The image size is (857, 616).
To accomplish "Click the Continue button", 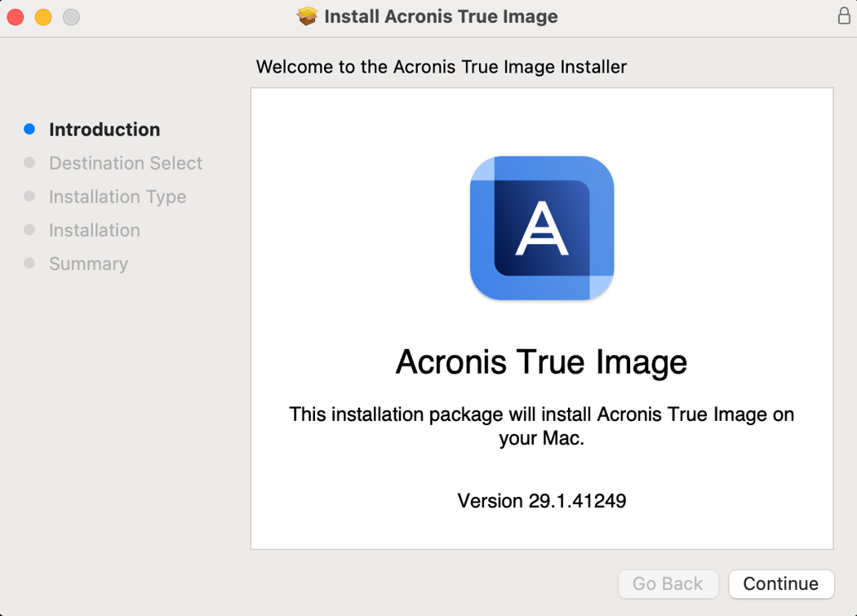I will coord(780,583).
